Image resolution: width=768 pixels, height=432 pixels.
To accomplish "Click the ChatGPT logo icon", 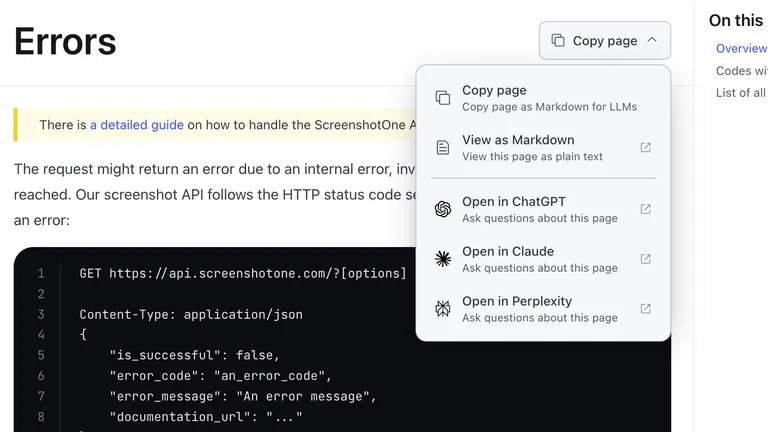I will [x=443, y=209].
